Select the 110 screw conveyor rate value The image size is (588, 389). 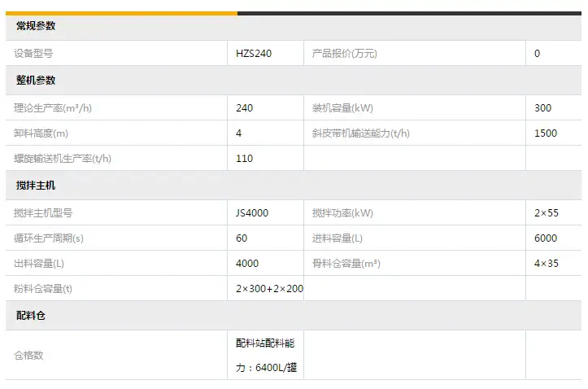click(x=244, y=159)
